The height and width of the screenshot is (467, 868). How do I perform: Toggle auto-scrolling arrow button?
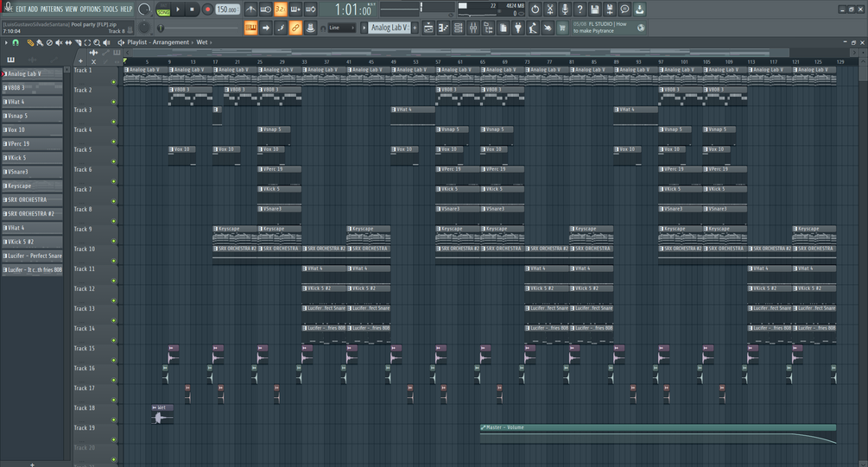point(266,28)
